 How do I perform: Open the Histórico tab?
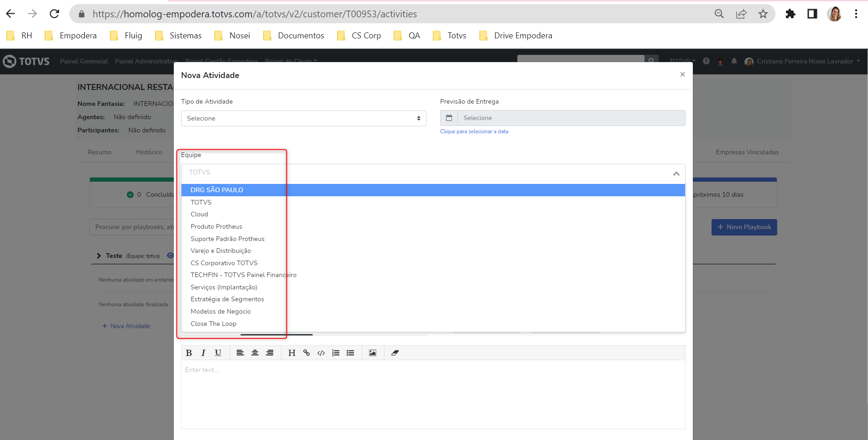(149, 152)
